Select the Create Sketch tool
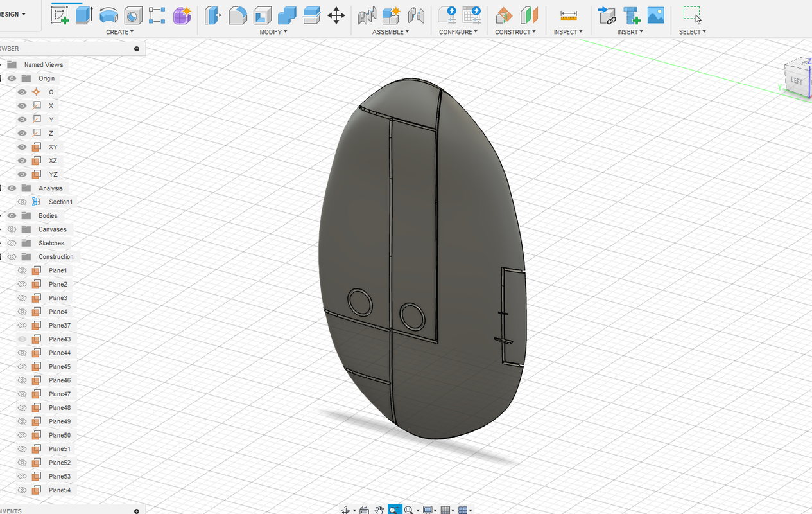 tap(60, 15)
